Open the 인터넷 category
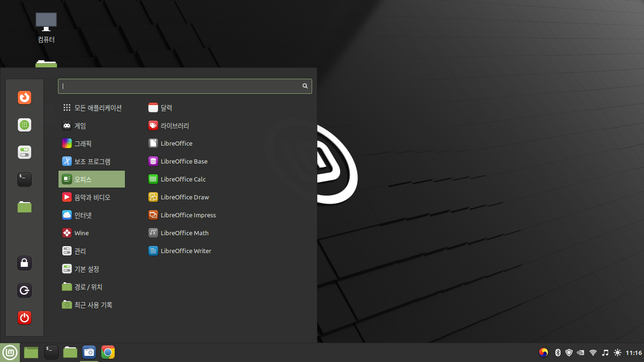This screenshot has height=362, width=644. (91, 215)
